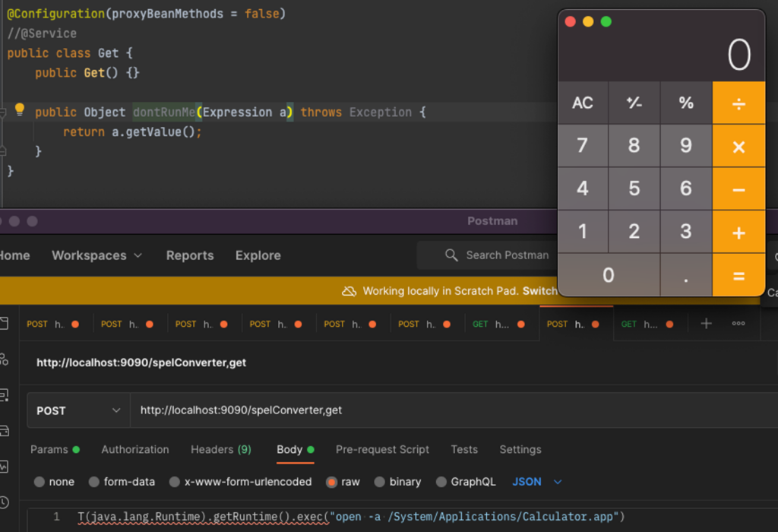Switch to the Tests tab
Viewport: 778px width, 532px height.
point(464,450)
